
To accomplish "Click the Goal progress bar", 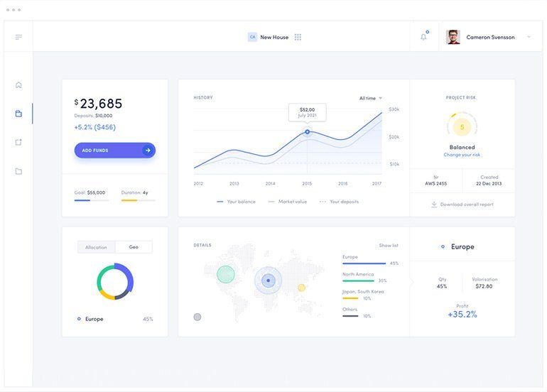I will (x=92, y=200).
